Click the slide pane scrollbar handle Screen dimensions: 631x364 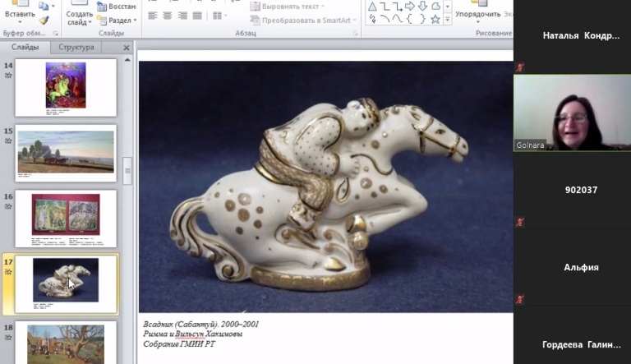[127, 171]
